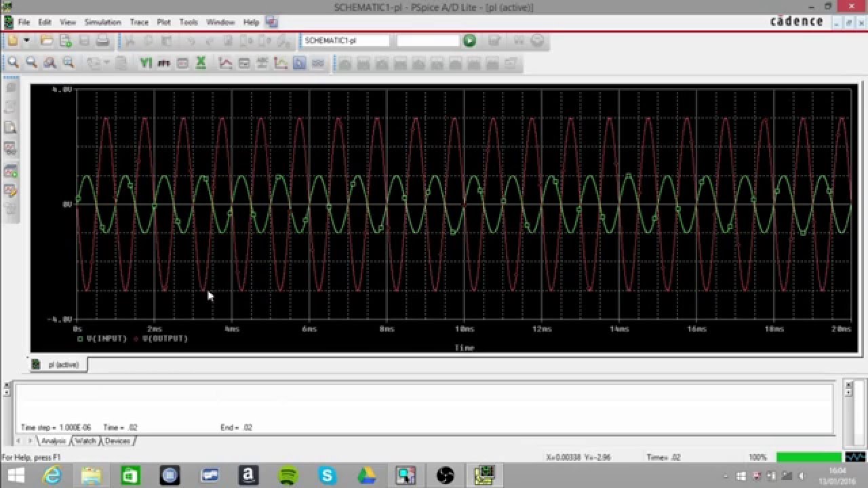Open Spotify from the taskbar
Image resolution: width=868 pixels, height=488 pixels.
[x=289, y=476]
